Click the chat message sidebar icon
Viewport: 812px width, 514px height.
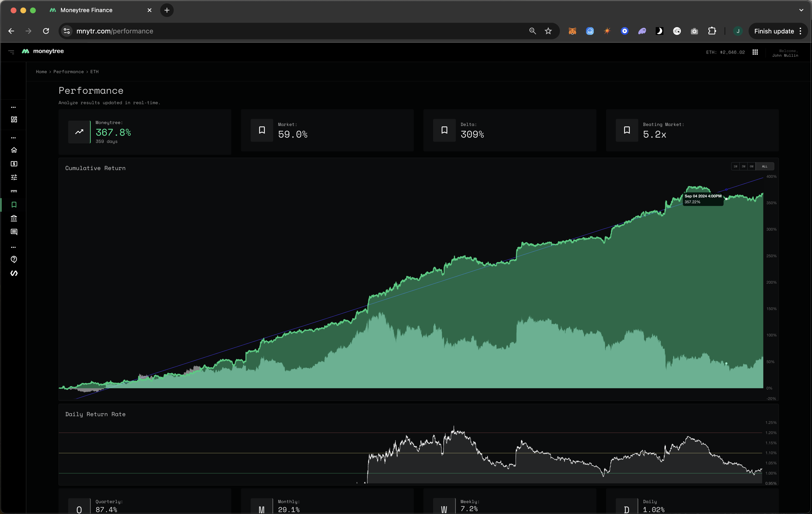point(14,232)
